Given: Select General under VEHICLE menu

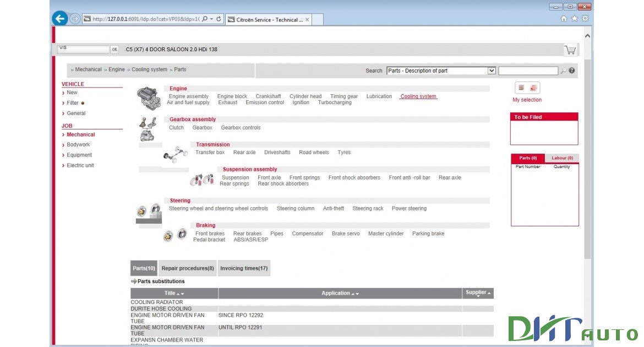Looking at the screenshot, I should 76,113.
